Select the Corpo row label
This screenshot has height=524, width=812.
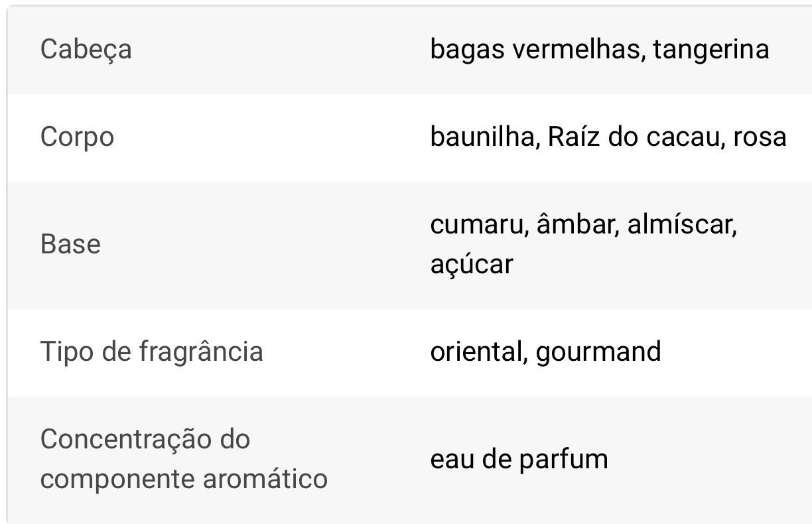tap(77, 137)
